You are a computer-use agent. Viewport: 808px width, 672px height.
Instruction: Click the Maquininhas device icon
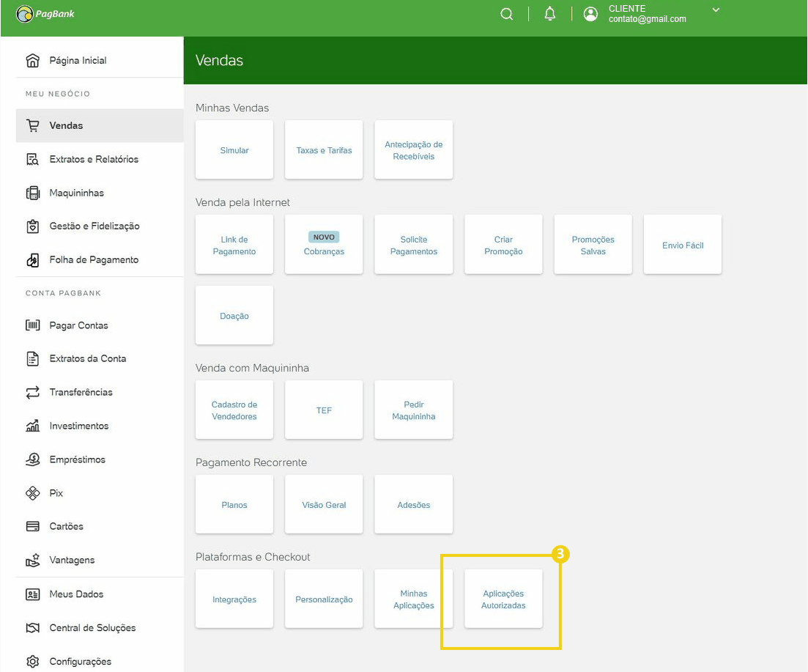[x=32, y=193]
